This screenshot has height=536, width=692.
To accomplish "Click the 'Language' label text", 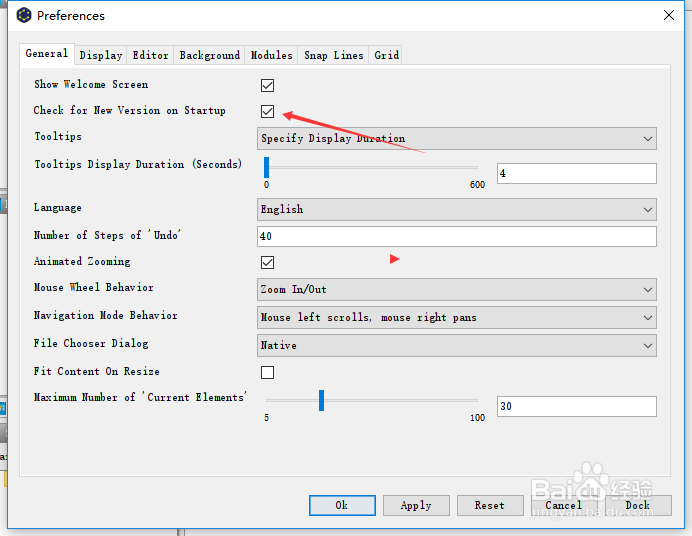I will point(57,208).
